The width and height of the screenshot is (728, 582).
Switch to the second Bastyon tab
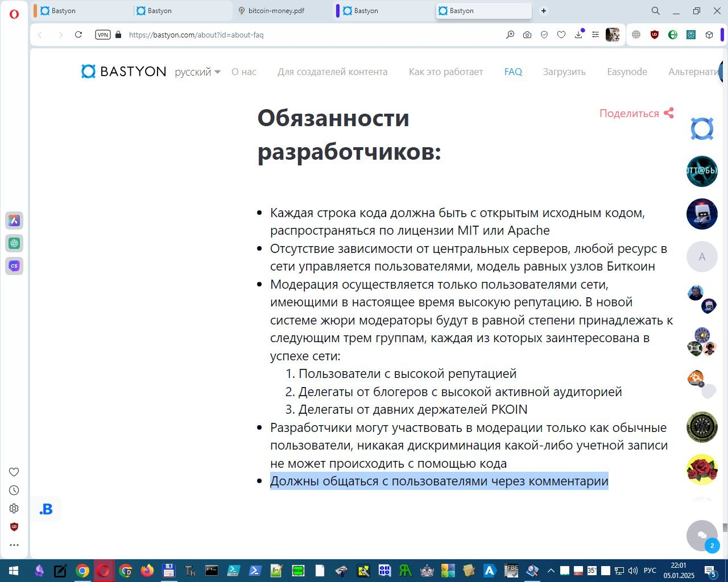181,11
